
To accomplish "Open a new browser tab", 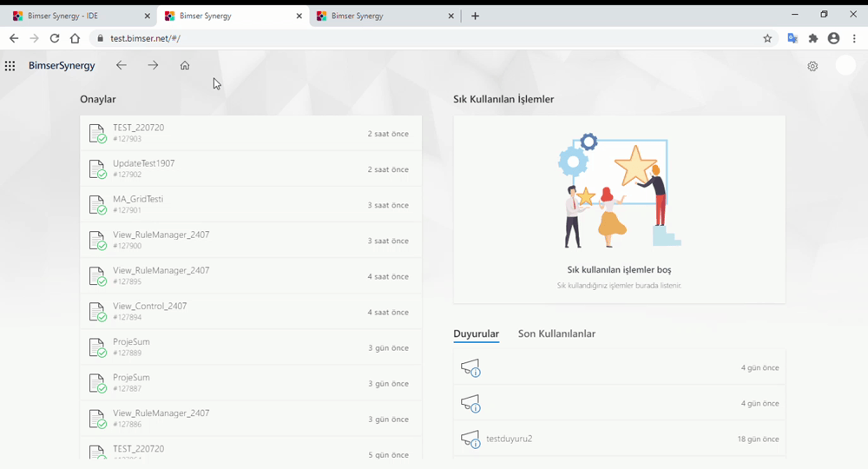I will click(x=475, y=16).
